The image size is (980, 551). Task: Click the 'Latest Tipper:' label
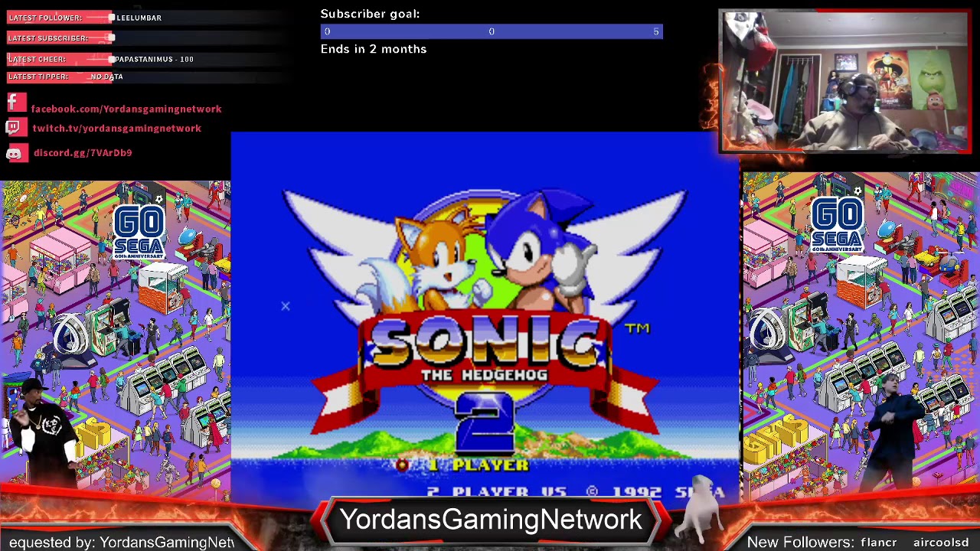pos(38,77)
